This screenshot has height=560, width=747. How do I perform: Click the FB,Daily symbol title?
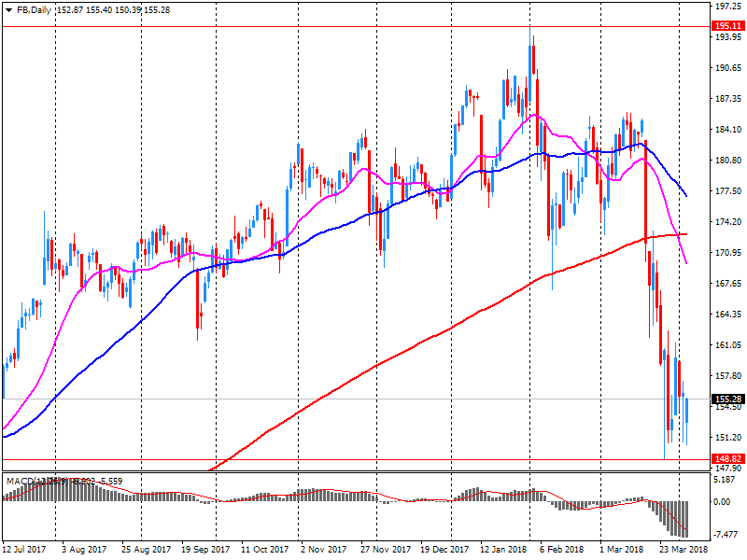[x=34, y=10]
